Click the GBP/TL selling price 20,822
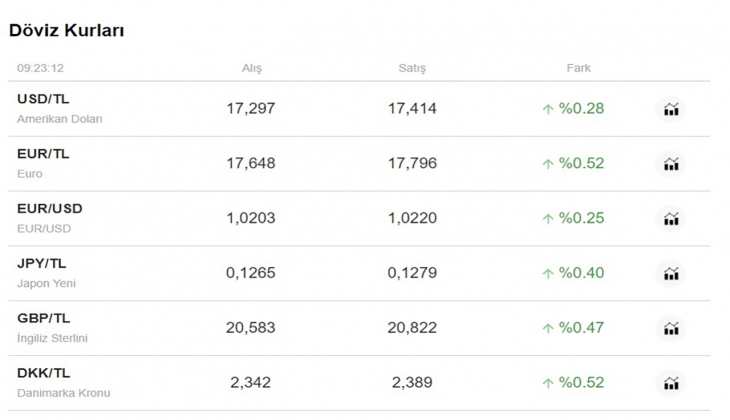The width and height of the screenshot is (730, 420). [x=412, y=328]
